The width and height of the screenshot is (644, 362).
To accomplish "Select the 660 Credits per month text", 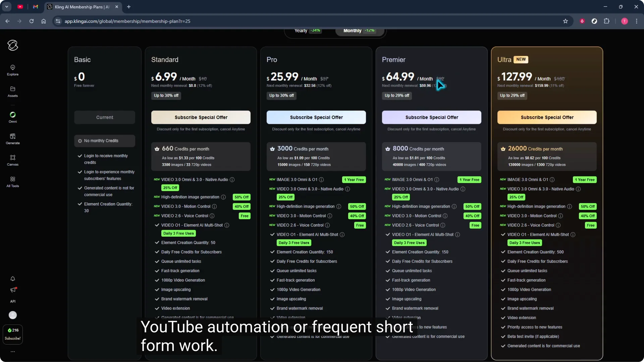I will pyautogui.click(x=185, y=148).
